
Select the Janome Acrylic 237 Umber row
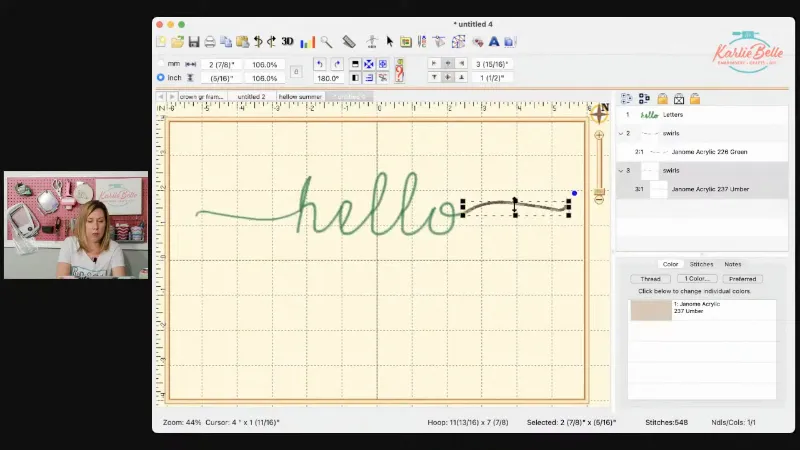[702, 189]
